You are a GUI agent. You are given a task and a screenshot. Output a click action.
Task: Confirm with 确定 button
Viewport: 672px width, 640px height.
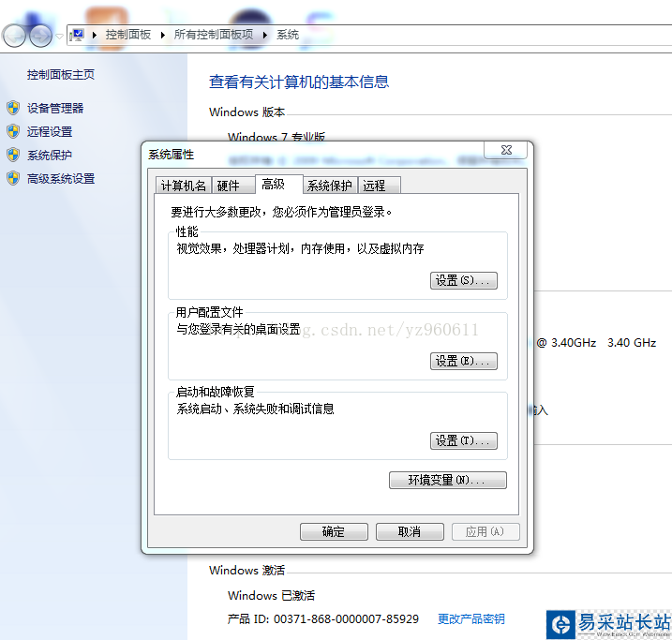coord(334,531)
